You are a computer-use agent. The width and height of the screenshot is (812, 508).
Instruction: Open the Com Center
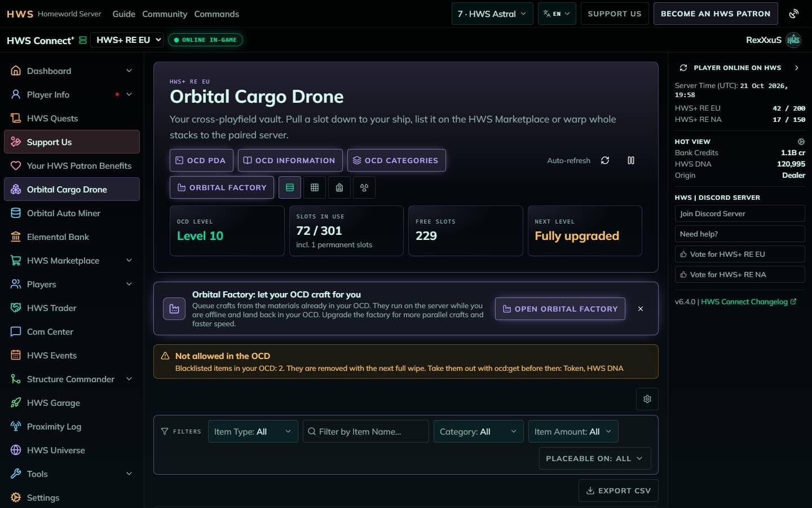point(72,332)
